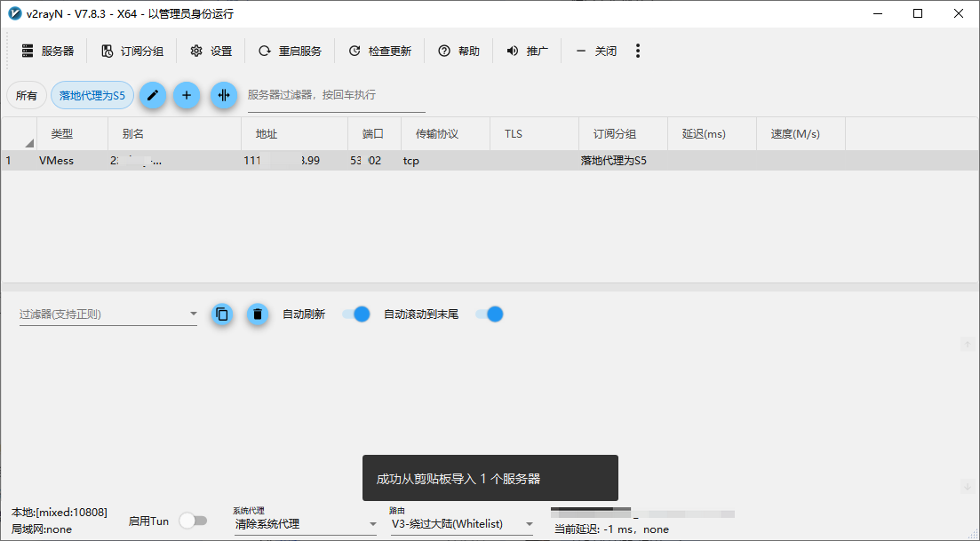The image size is (980, 541).
Task: Select the 落地代理为S5 group tab
Action: [x=92, y=96]
